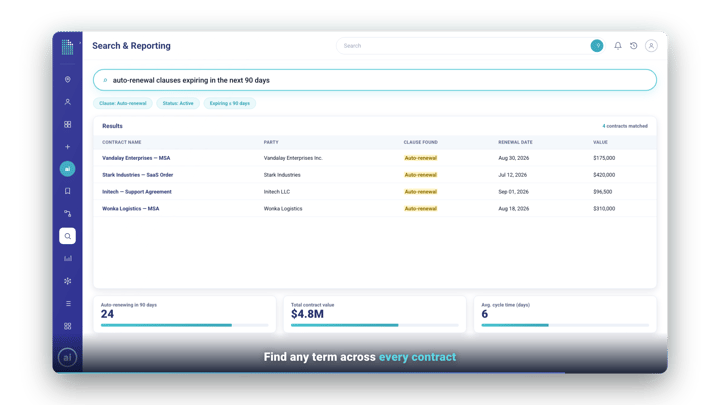Screen dimensions: 720x405
Task: Open the workflow branch sidebar icon
Action: [x=68, y=214]
